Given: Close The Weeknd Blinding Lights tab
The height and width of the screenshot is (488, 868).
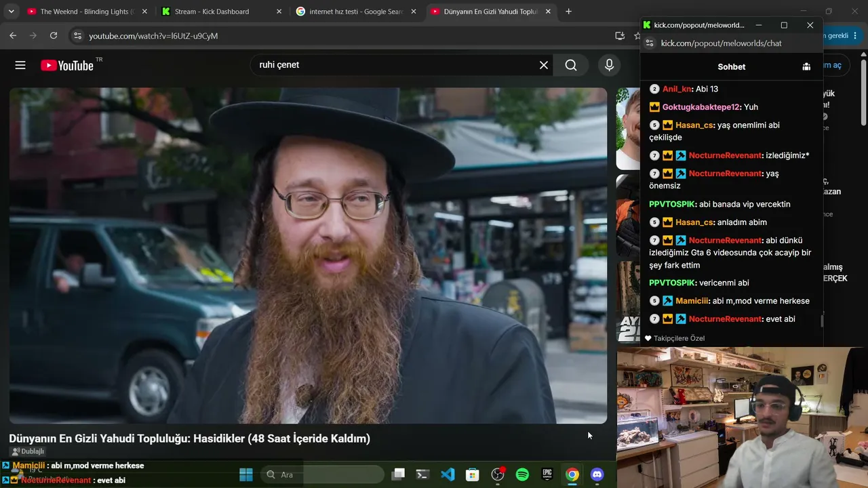Looking at the screenshot, I should point(144,12).
